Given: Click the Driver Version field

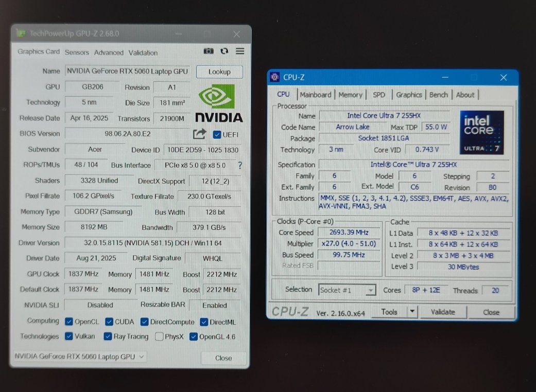Looking at the screenshot, I should click(x=152, y=243).
